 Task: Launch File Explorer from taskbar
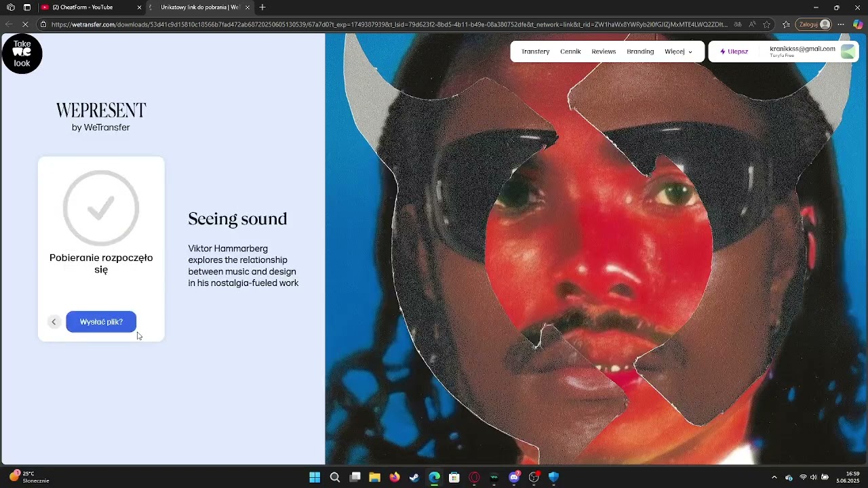[x=374, y=477]
